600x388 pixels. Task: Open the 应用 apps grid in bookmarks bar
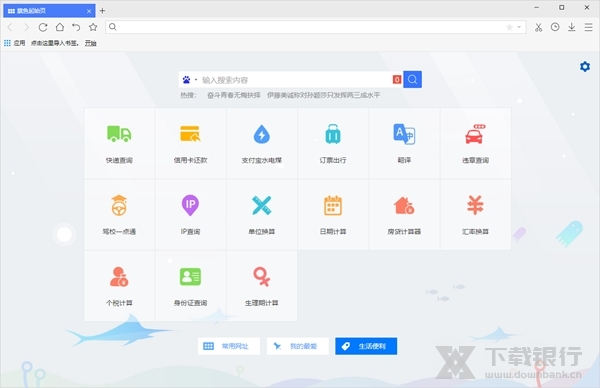click(x=14, y=43)
